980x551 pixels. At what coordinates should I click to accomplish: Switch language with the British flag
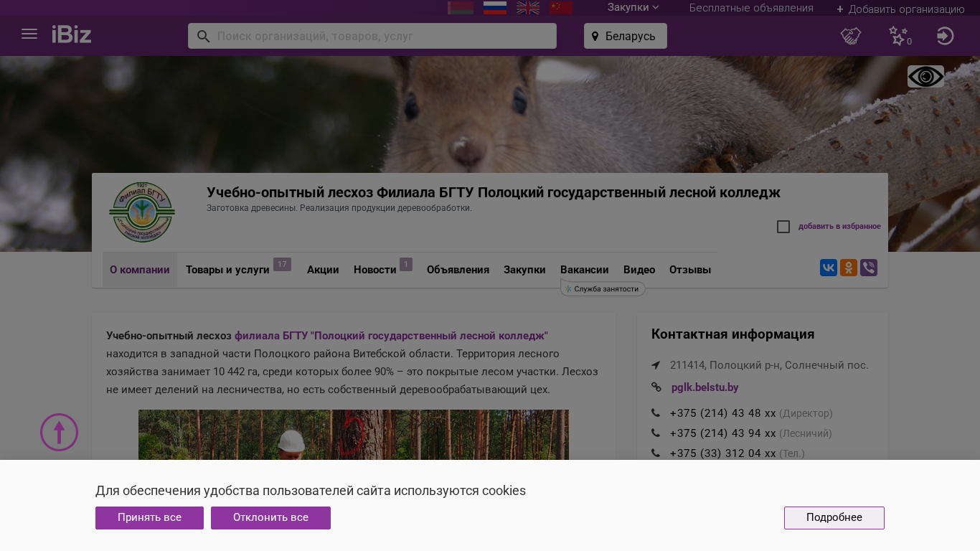click(x=528, y=8)
